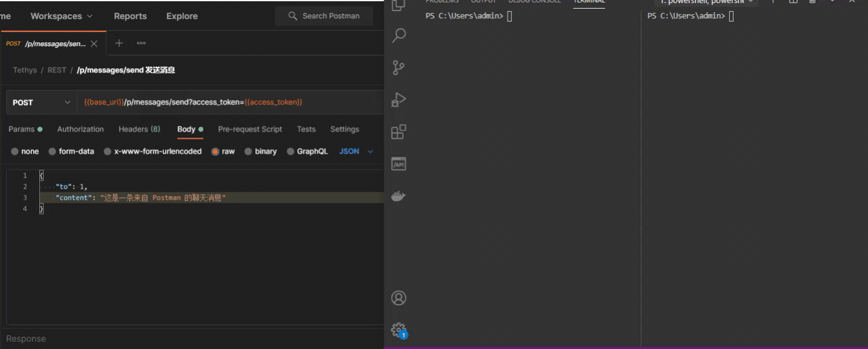Open Docker view in VS Code activity bar

coord(399,197)
